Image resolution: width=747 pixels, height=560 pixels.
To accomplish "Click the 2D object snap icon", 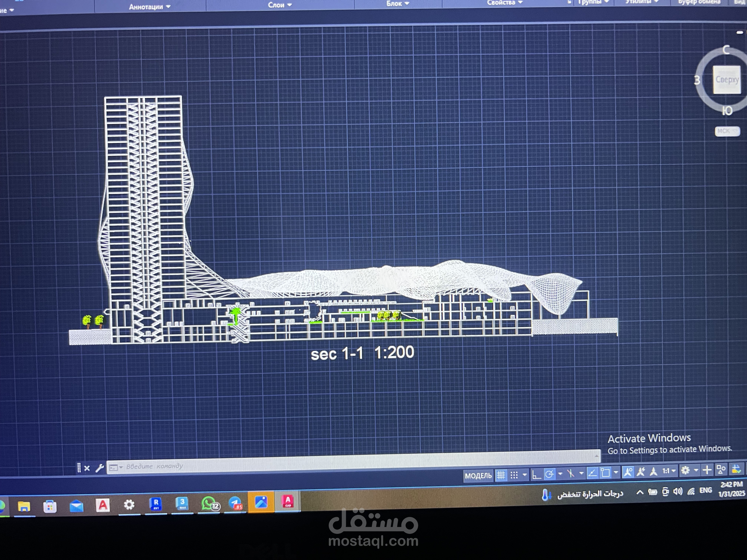I will [x=605, y=473].
